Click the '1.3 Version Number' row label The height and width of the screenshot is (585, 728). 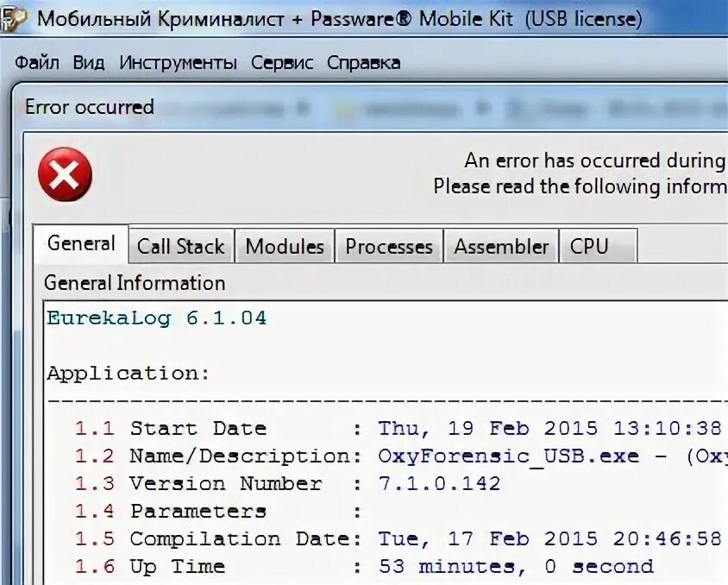(198, 484)
